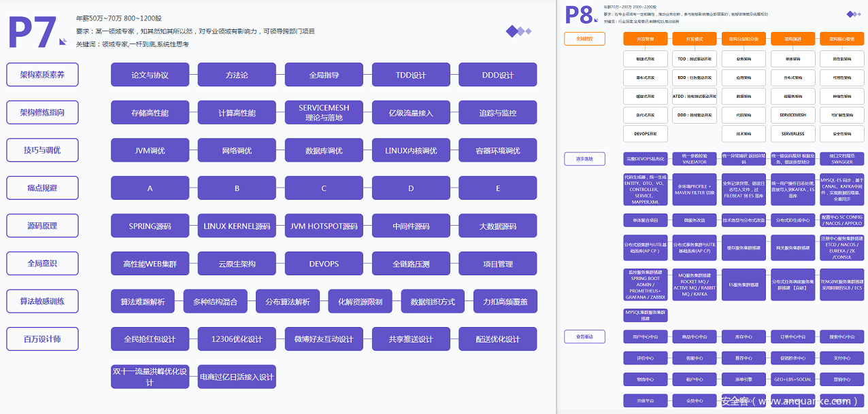
Task: Select the 源码原理 category label
Action: click(x=42, y=226)
